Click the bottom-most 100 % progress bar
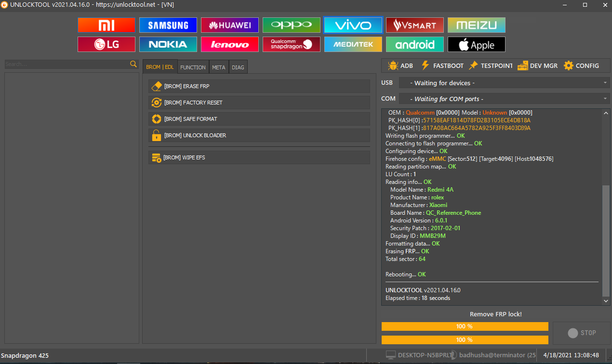 (x=465, y=340)
